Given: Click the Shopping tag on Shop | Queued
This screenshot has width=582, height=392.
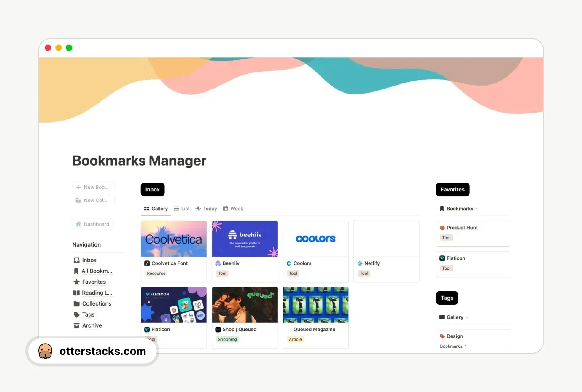Looking at the screenshot, I should point(227,340).
